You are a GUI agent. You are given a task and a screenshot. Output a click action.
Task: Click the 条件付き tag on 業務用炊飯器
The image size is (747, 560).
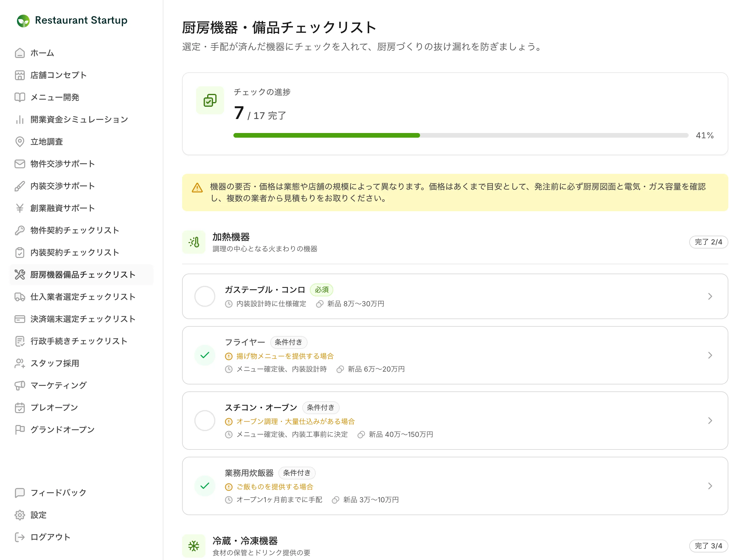pyautogui.click(x=297, y=473)
